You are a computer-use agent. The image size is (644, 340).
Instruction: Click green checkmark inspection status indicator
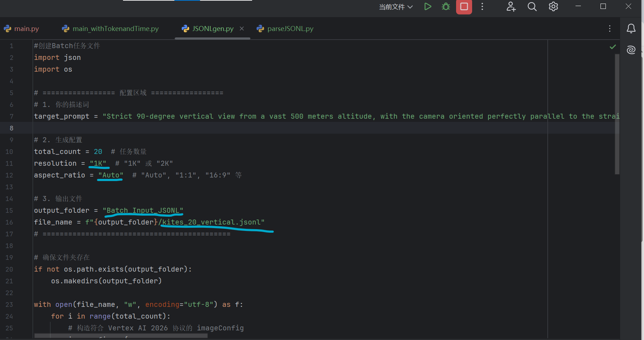point(613,47)
